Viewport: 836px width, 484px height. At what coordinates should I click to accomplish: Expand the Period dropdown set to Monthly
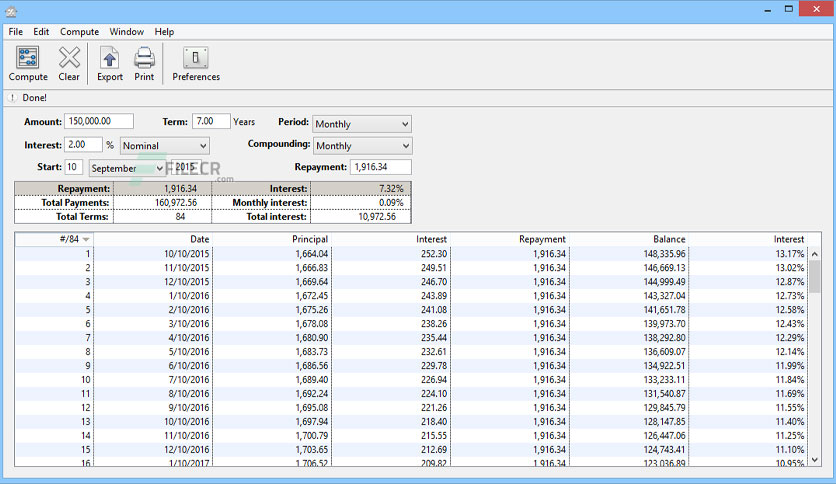tap(362, 124)
